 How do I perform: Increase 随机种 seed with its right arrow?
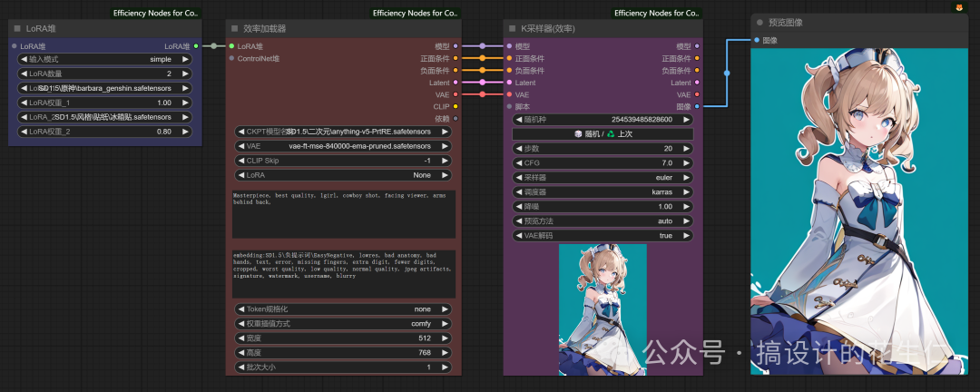click(686, 120)
